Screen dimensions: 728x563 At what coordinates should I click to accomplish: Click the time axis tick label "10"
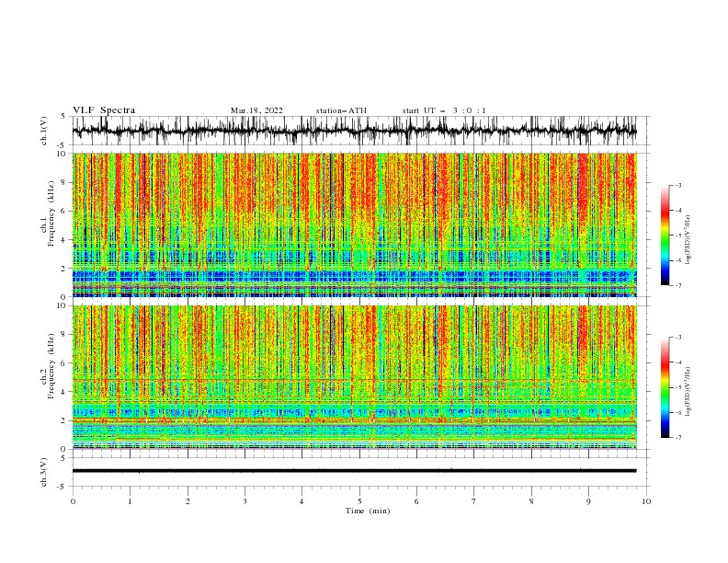(x=646, y=501)
